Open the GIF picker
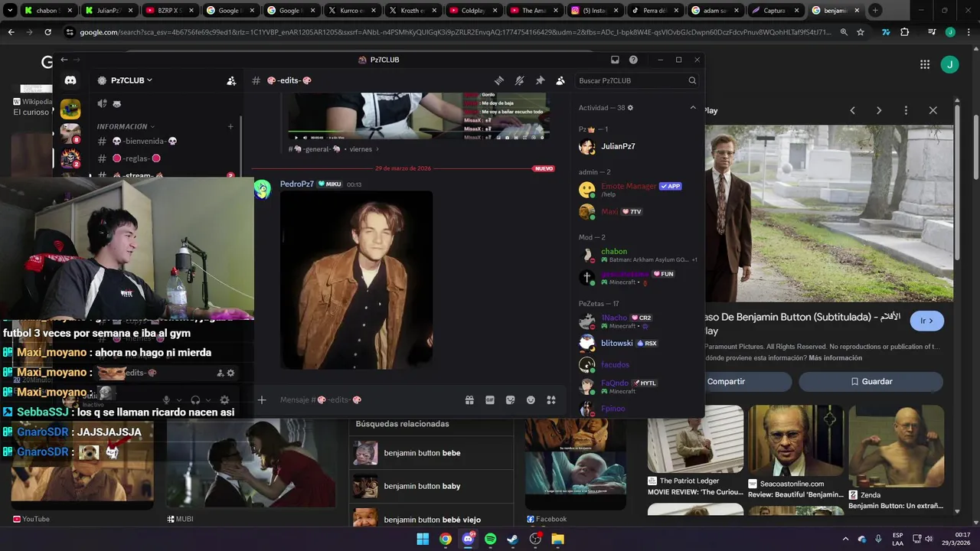The width and height of the screenshot is (980, 551). click(x=490, y=399)
